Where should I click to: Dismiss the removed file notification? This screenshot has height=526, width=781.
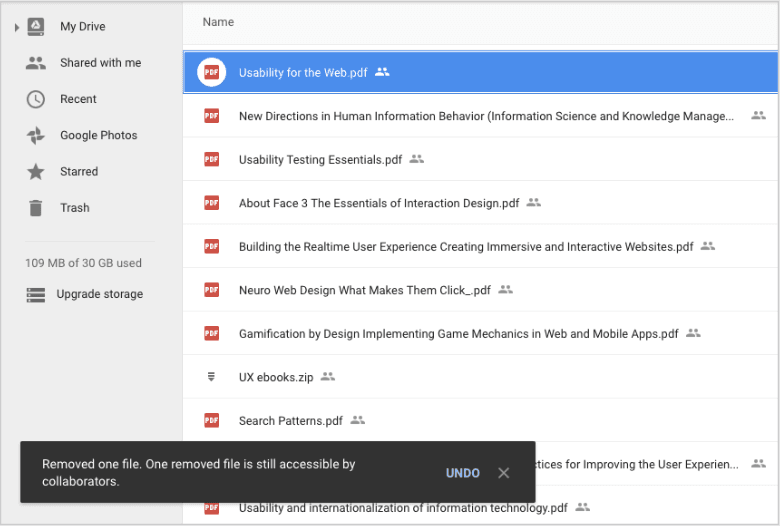tap(504, 473)
